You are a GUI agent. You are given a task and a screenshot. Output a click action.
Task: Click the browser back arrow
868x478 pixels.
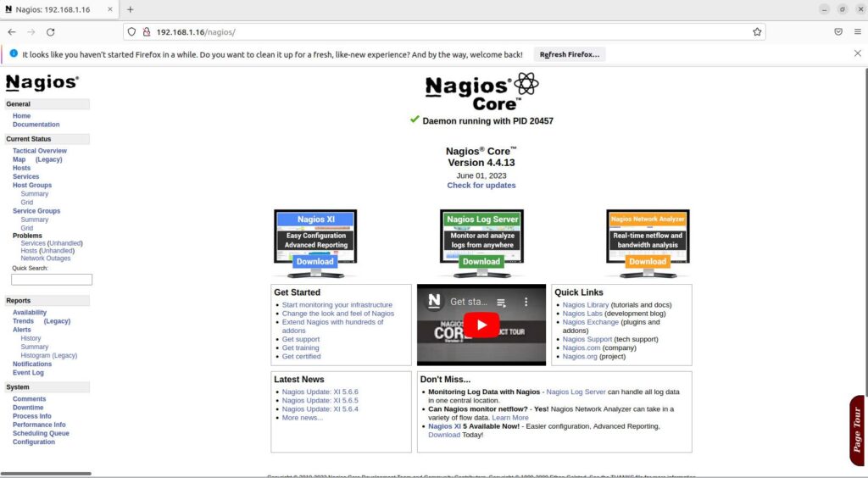(x=12, y=32)
